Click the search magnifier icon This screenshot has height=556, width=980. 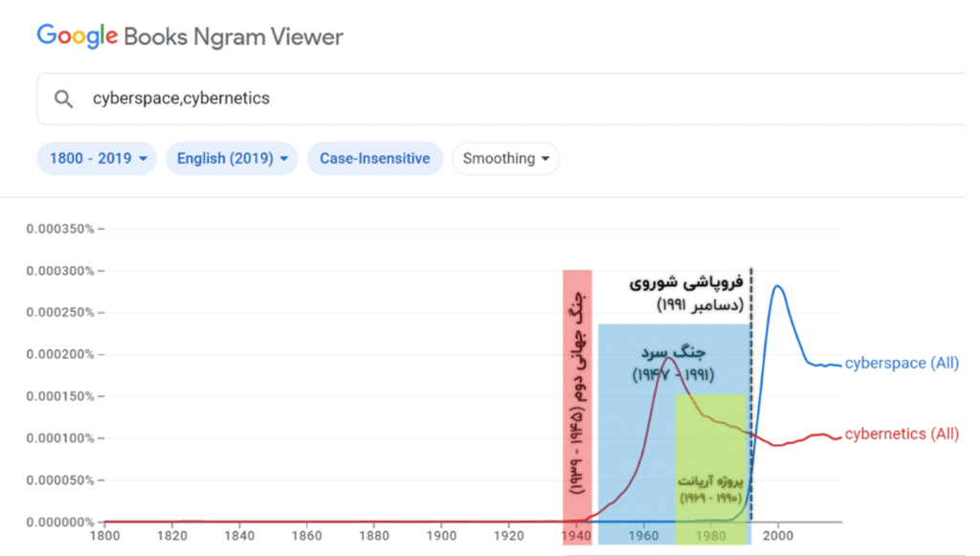click(x=63, y=99)
